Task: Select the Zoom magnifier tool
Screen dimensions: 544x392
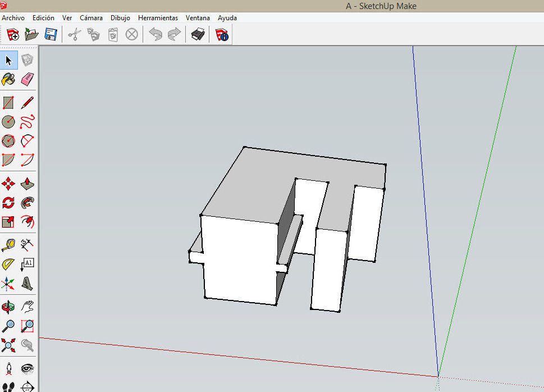Action: tap(8, 326)
